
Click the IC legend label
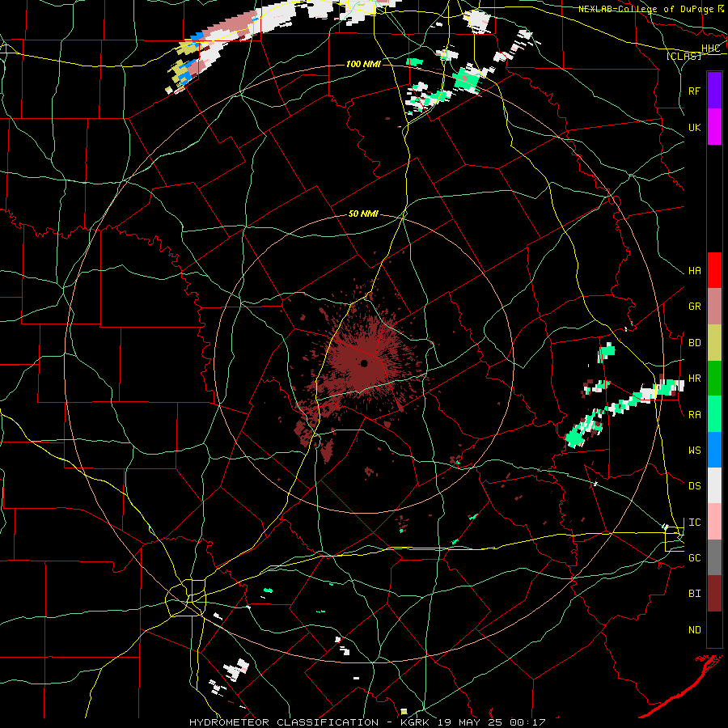pyautogui.click(x=694, y=523)
